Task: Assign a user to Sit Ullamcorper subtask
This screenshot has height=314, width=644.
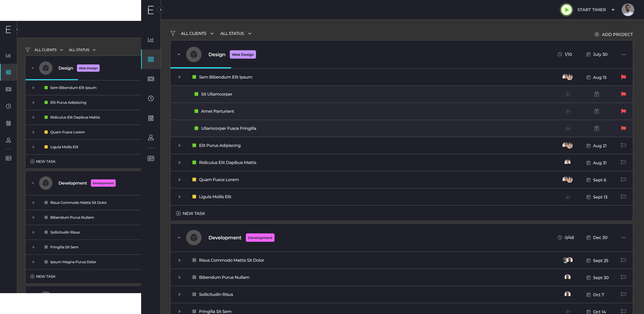Action: pyautogui.click(x=568, y=94)
